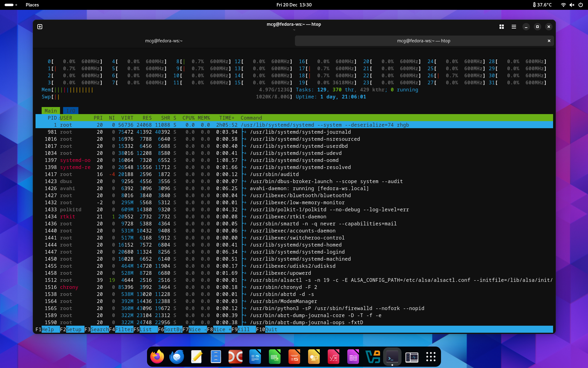Screen dimensions: 588x368
Task: Show all applications grid icon
Action: point(431,357)
